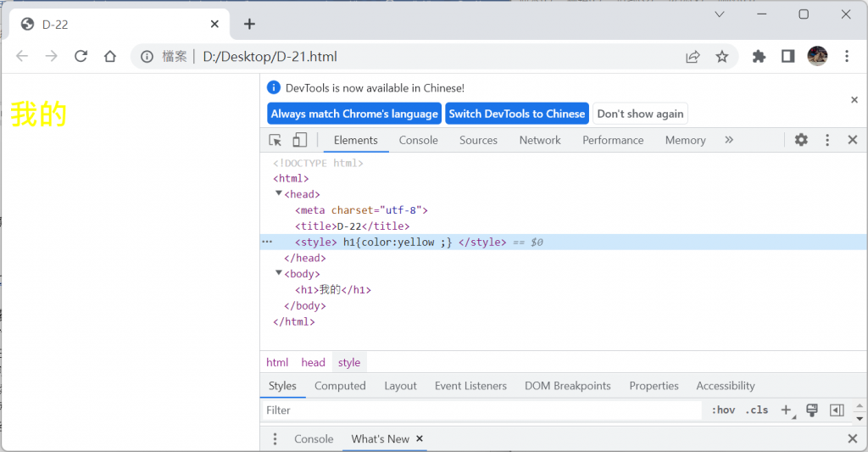The width and height of the screenshot is (868, 452).
Task: Select the closing /body tag line
Action: [x=304, y=306]
